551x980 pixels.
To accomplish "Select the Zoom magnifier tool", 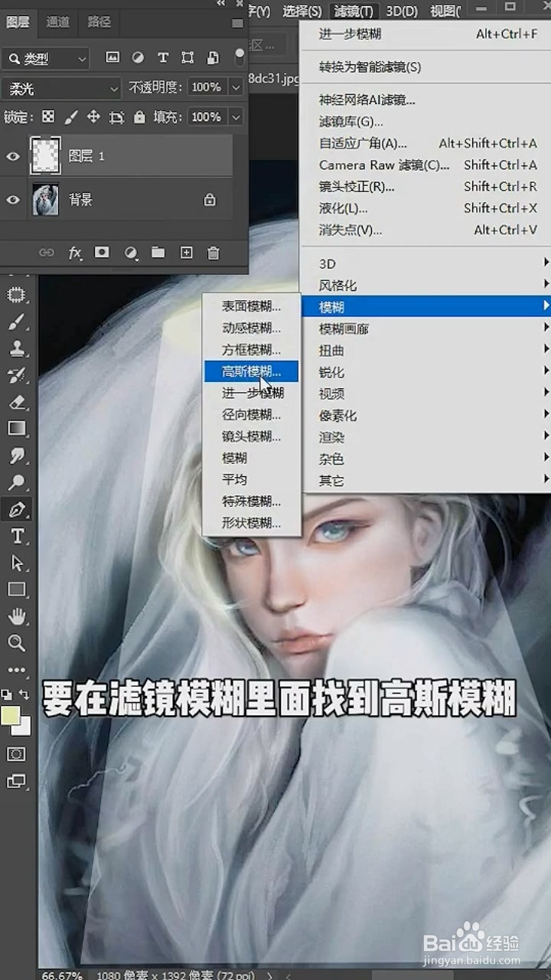I will coord(17,643).
